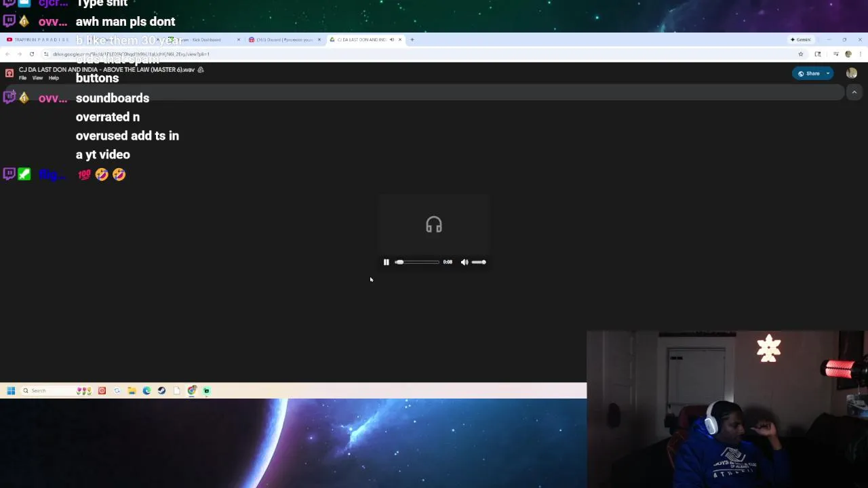This screenshot has height=488, width=868.
Task: Launch Microsoft Edge from the taskbar
Action: [146, 390]
